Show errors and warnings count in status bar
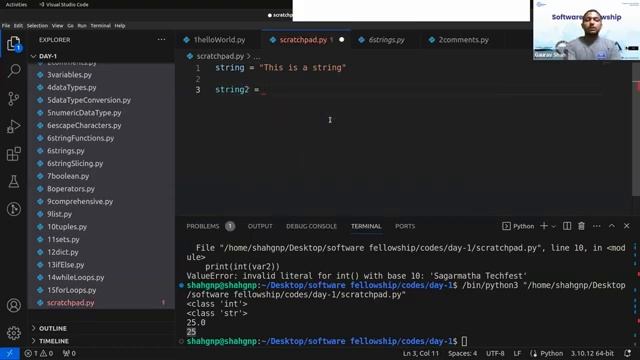 [x=39, y=353]
